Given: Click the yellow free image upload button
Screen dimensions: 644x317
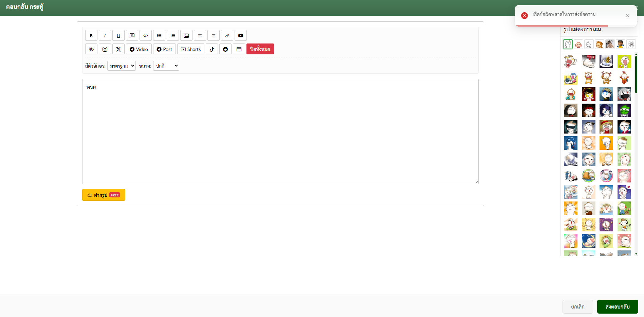Looking at the screenshot, I should pos(104,195).
